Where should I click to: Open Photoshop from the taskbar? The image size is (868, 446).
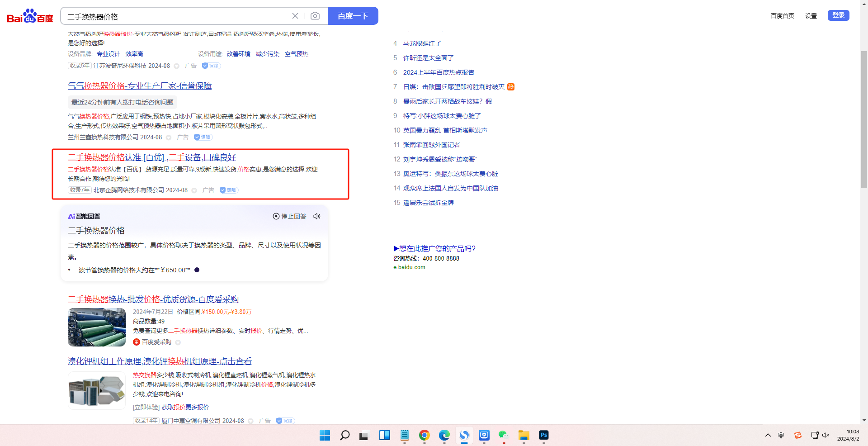[543, 435]
